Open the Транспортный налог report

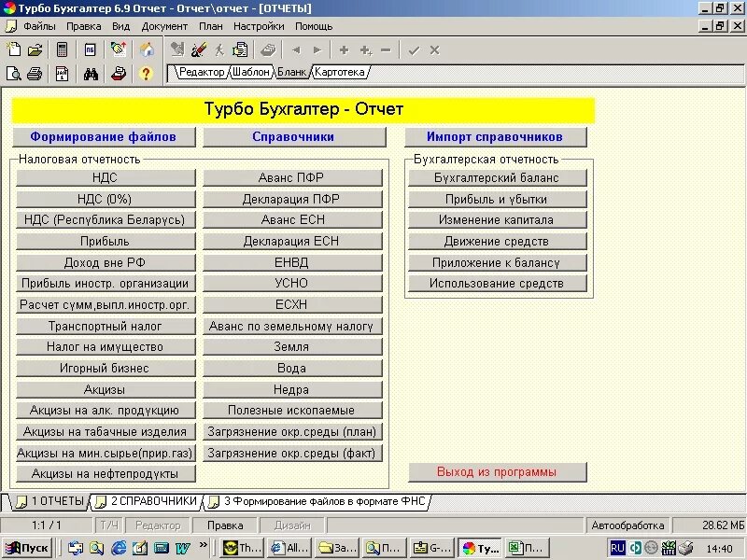[x=106, y=326]
